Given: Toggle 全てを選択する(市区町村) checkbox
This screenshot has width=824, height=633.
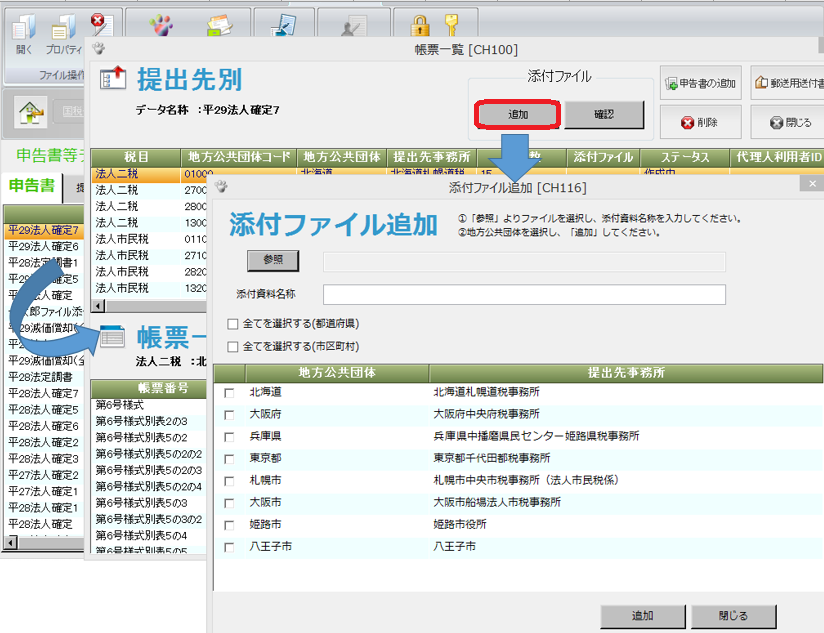Looking at the screenshot, I should click(x=233, y=347).
